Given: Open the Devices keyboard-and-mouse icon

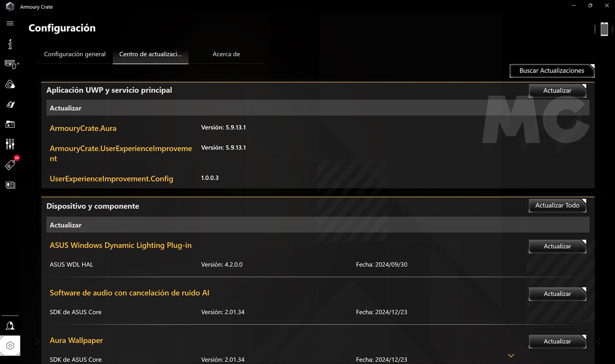Looking at the screenshot, I should [10, 64].
